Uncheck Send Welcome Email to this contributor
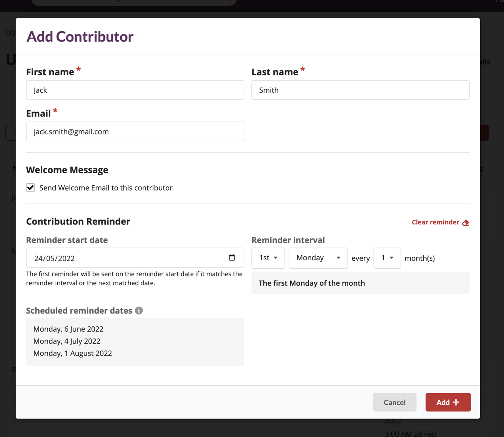The width and height of the screenshot is (504, 437). 30,188
